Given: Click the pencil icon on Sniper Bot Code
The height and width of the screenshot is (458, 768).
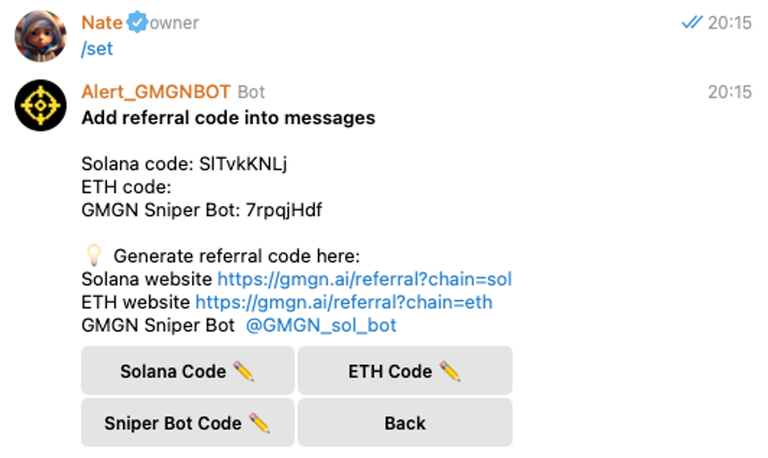Looking at the screenshot, I should point(260,423).
